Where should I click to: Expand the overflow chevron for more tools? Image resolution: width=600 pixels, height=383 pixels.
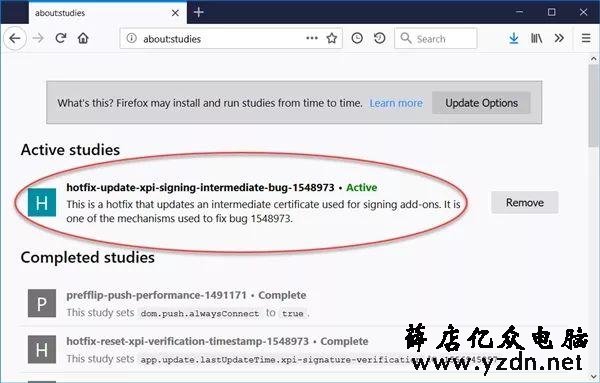click(x=559, y=38)
